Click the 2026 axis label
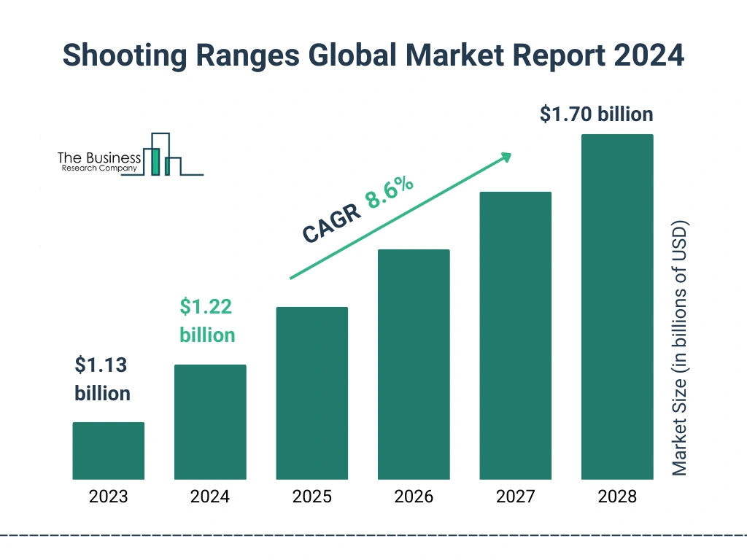 (414, 497)
